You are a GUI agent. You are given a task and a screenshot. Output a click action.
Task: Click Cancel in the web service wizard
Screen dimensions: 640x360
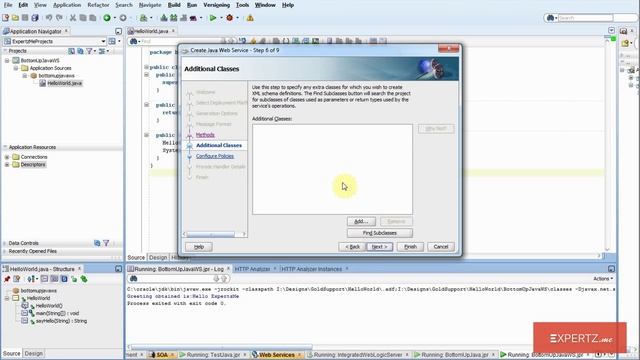point(441,247)
